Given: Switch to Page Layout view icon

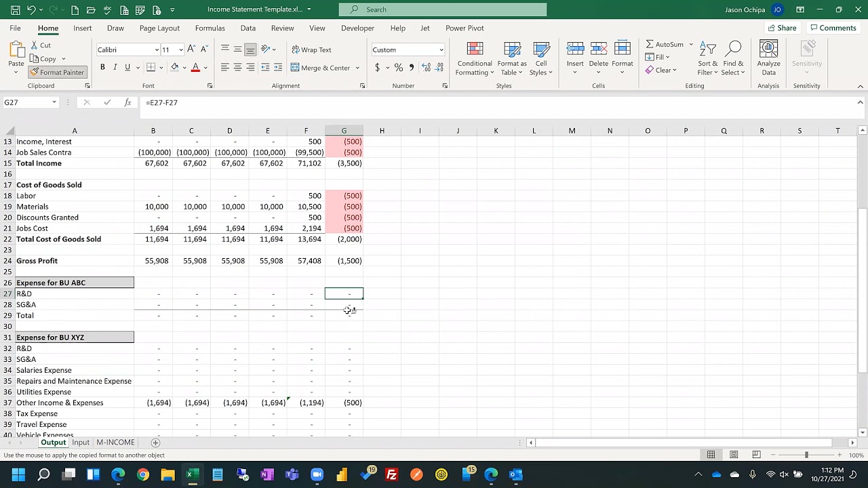Looking at the screenshot, I should pyautogui.click(x=734, y=455).
